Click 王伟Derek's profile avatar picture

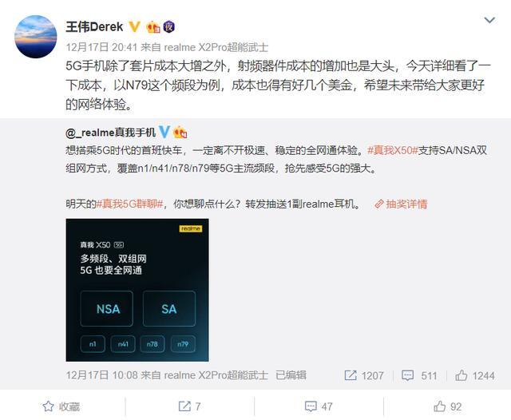point(35,37)
